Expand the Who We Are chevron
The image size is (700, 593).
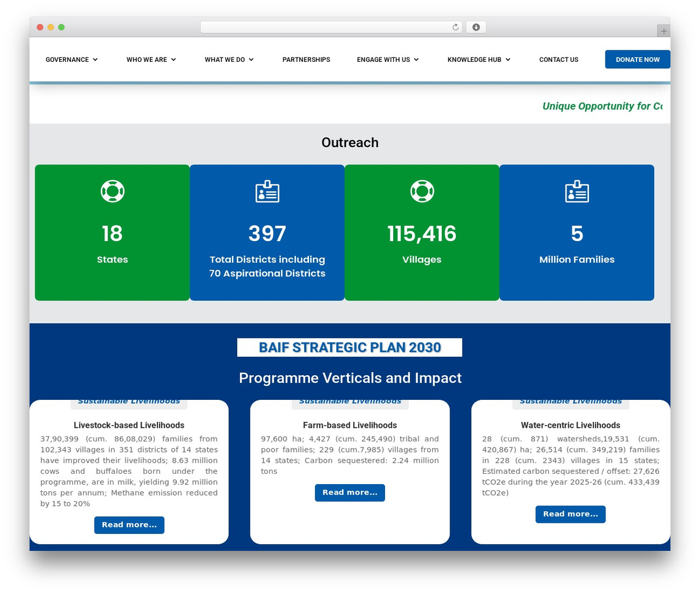[x=173, y=60]
